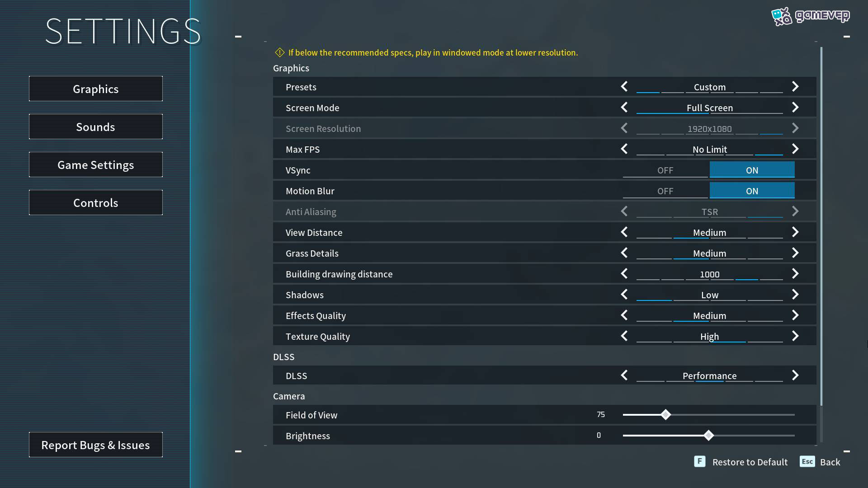Click the Brightness value 0
This screenshot has height=488, width=868.
tap(599, 435)
